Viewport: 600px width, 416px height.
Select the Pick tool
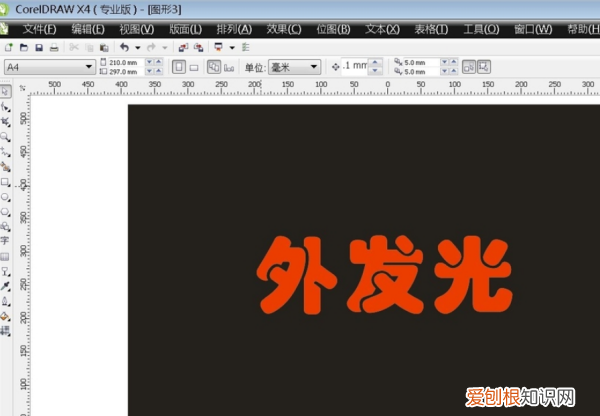pyautogui.click(x=5, y=91)
